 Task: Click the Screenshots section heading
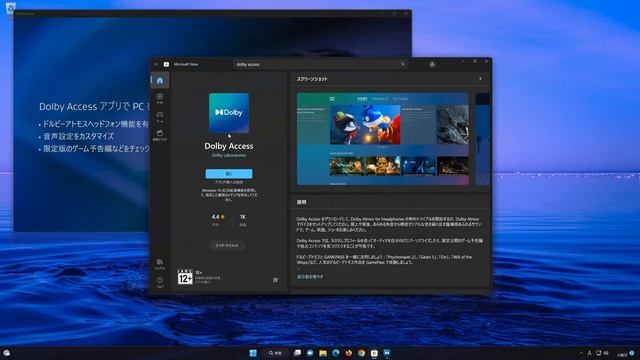pos(312,79)
